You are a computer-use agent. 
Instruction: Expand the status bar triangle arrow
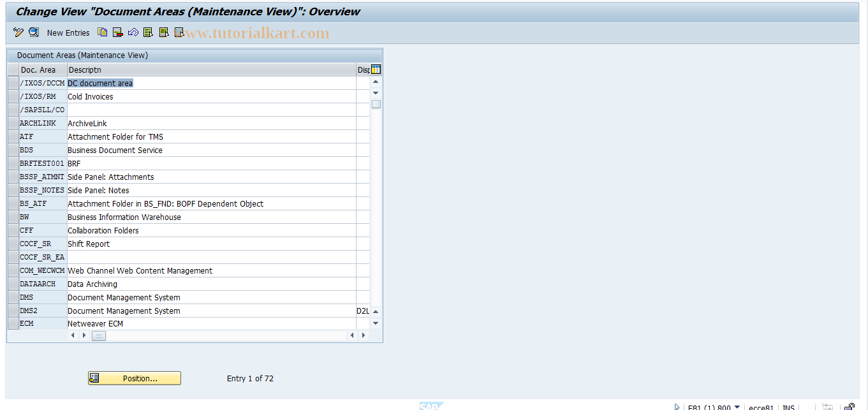point(677,407)
